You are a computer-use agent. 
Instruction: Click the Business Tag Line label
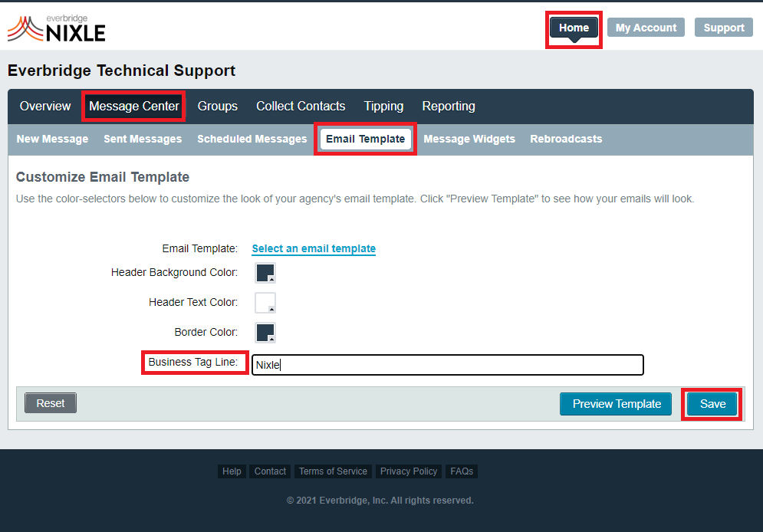[x=193, y=362]
